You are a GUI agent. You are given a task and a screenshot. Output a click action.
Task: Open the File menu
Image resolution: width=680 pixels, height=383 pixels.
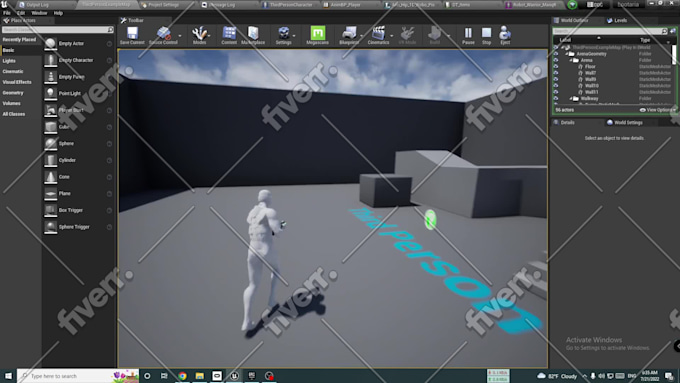7,13
